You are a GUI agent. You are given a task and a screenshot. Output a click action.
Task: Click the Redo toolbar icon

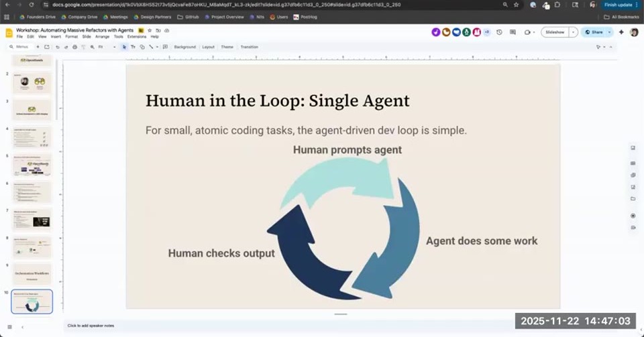pyautogui.click(x=66, y=47)
